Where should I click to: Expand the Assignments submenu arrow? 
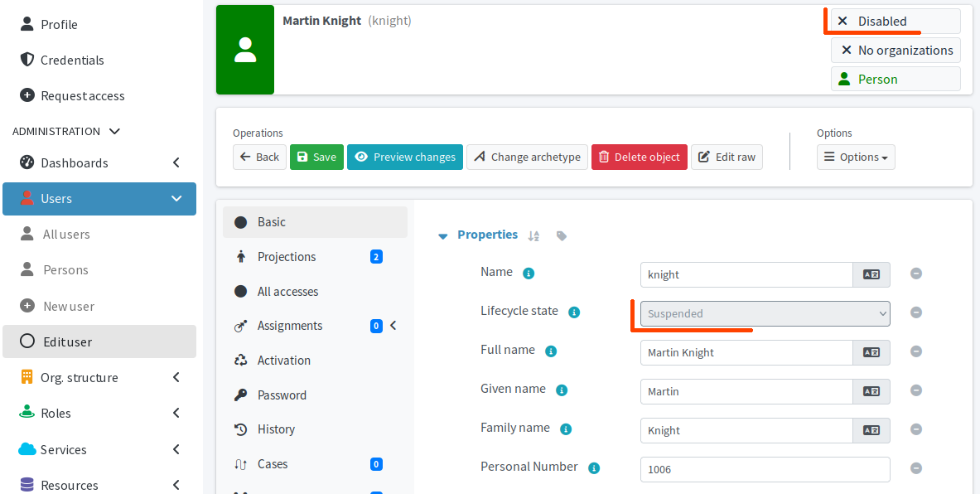pos(393,326)
